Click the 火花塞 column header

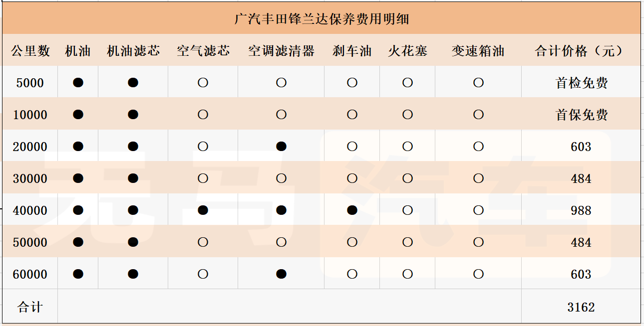407,51
